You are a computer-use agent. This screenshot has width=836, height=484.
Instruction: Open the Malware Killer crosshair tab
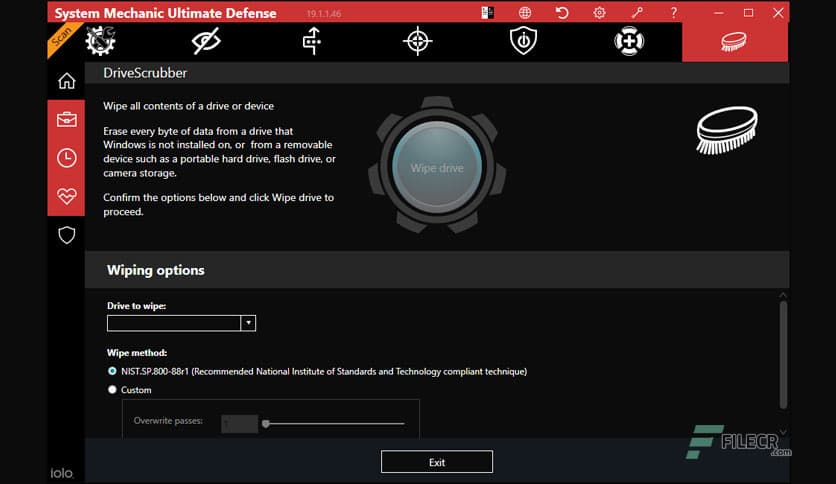(x=417, y=41)
